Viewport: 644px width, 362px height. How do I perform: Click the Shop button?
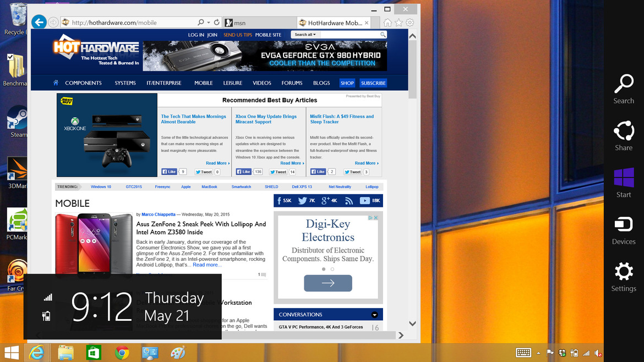coord(347,83)
